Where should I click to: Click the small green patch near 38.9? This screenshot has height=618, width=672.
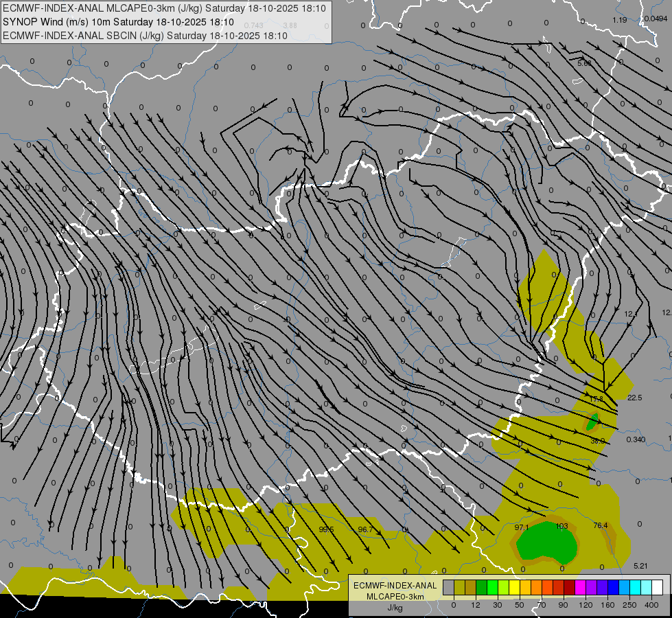(592, 422)
